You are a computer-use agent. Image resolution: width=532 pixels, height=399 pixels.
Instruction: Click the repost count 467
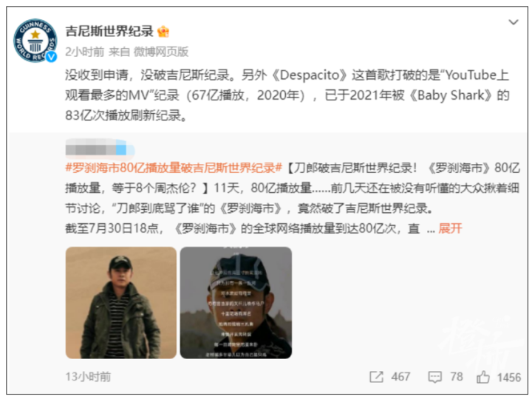pos(400,377)
